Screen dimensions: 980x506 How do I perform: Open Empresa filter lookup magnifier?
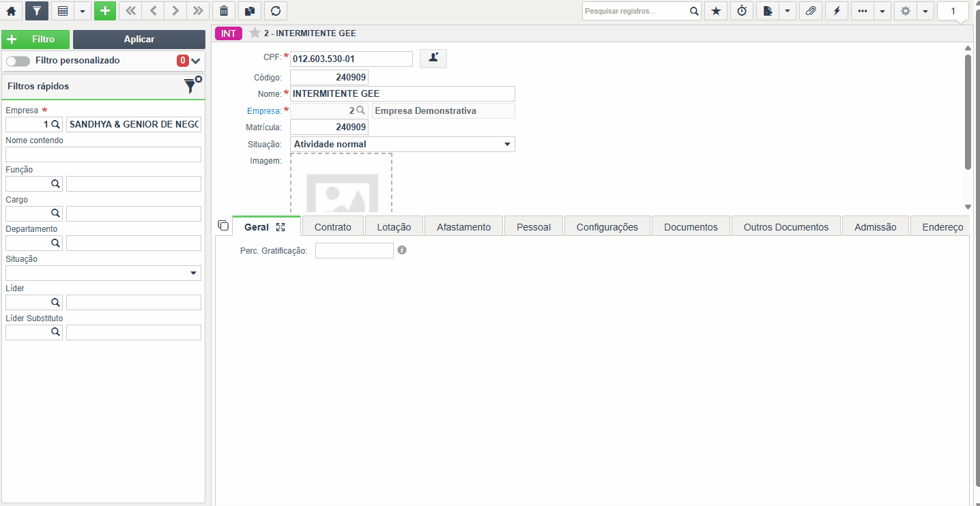point(56,125)
